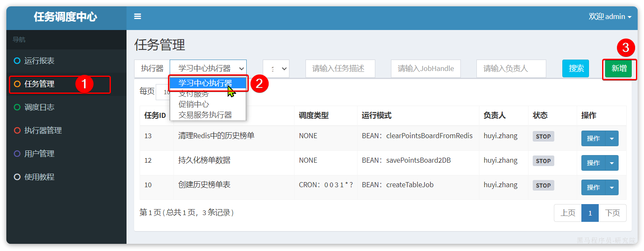Click the STOP status badge for task 10
Image resolution: width=644 pixels, height=251 pixels.
tap(543, 186)
